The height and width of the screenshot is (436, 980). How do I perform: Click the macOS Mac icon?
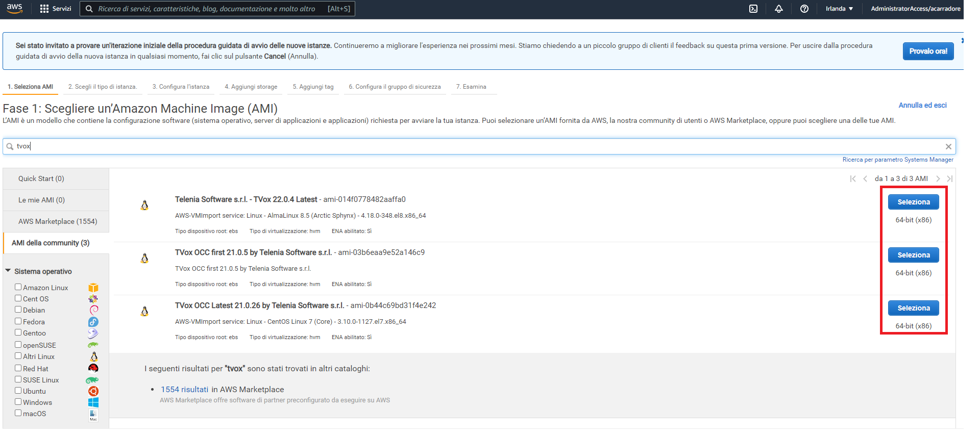(93, 415)
